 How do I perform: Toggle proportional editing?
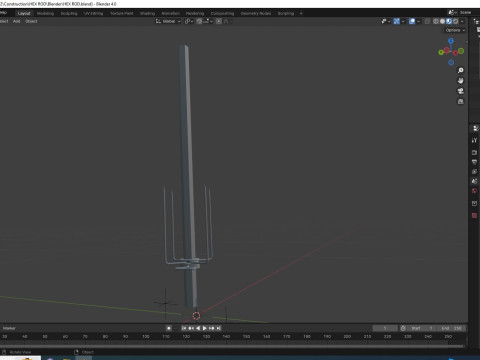click(x=219, y=21)
